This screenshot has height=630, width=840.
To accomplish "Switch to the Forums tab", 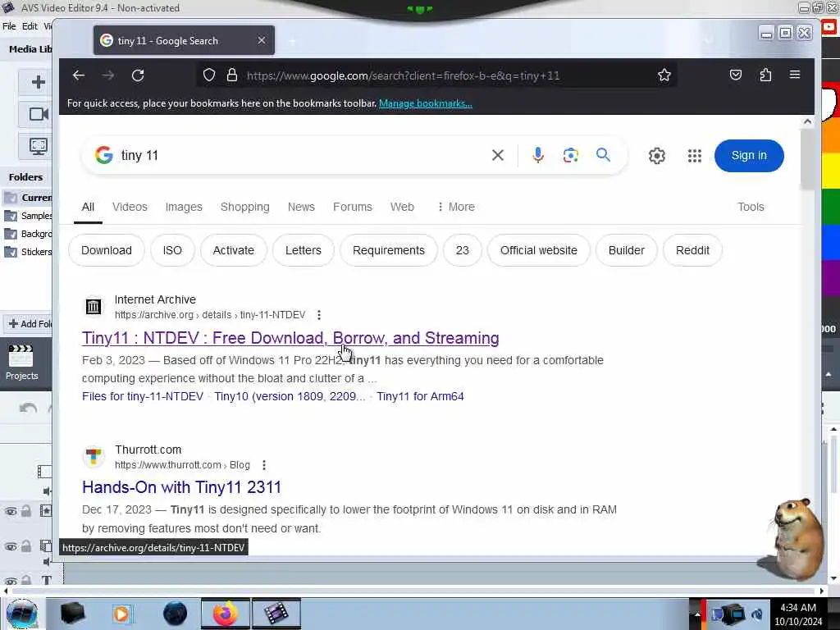I will click(x=353, y=207).
